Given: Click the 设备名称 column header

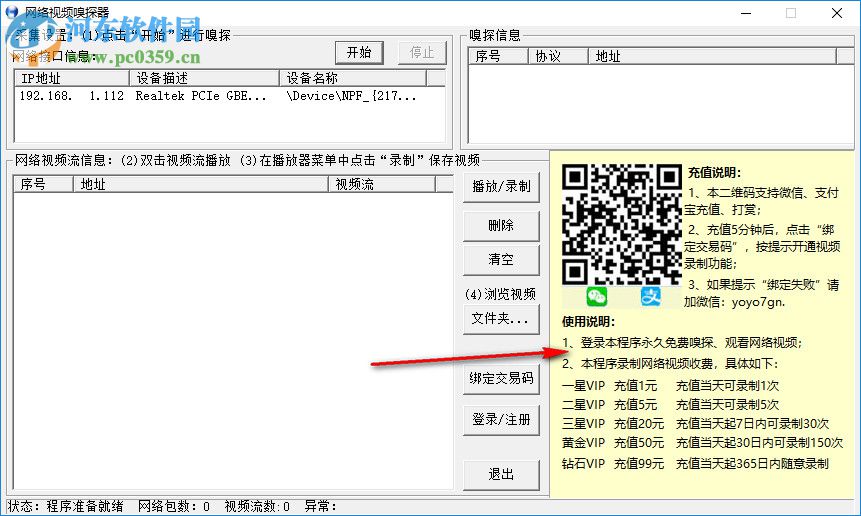Looking at the screenshot, I should [x=353, y=78].
